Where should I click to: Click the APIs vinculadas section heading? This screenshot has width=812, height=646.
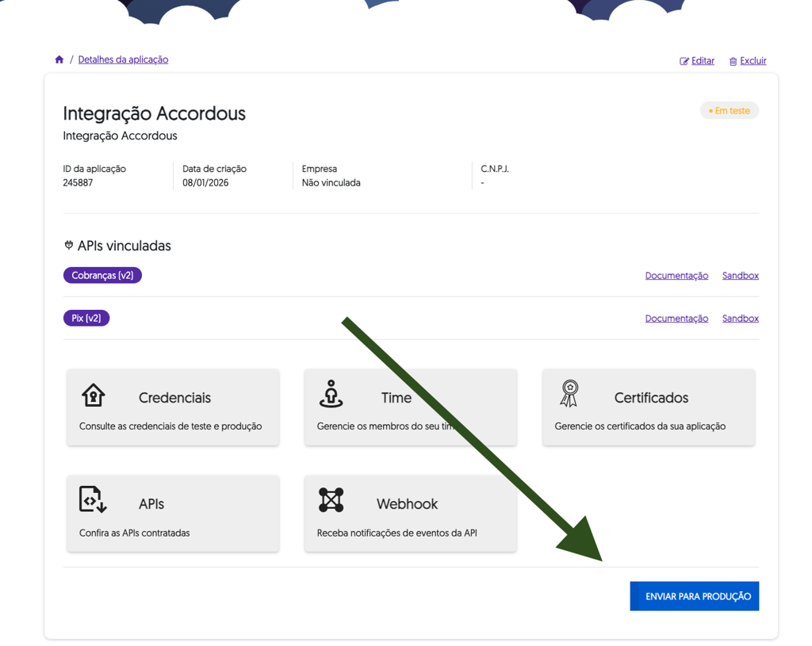point(124,246)
